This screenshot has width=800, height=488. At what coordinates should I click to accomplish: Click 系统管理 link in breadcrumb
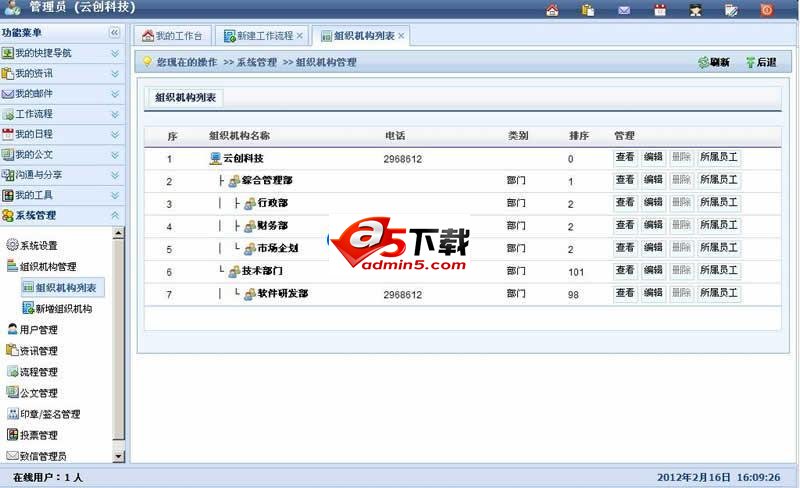click(x=257, y=62)
